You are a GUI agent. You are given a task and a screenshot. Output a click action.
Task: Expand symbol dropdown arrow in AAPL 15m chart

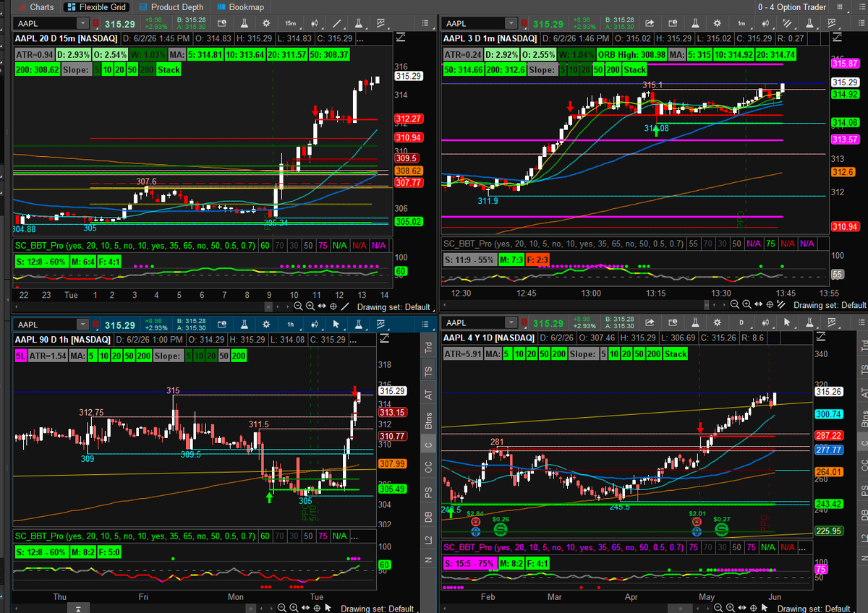(x=82, y=23)
